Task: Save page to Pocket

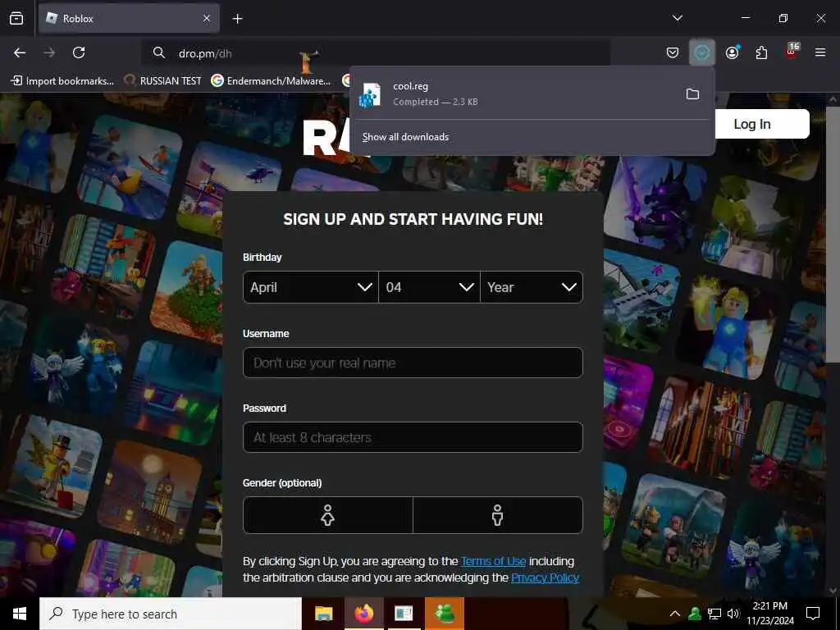Action: coord(673,52)
